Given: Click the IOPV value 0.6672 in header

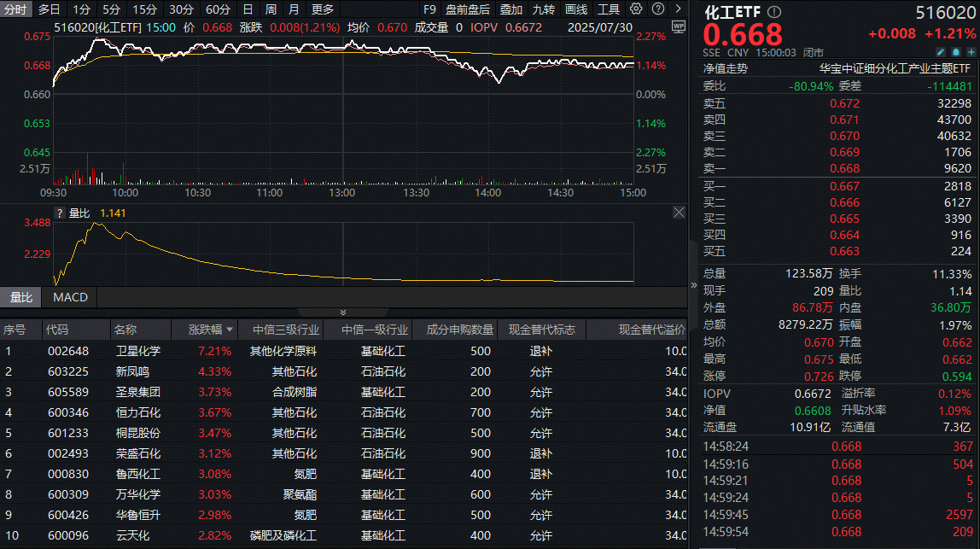Looking at the screenshot, I should click(524, 27).
